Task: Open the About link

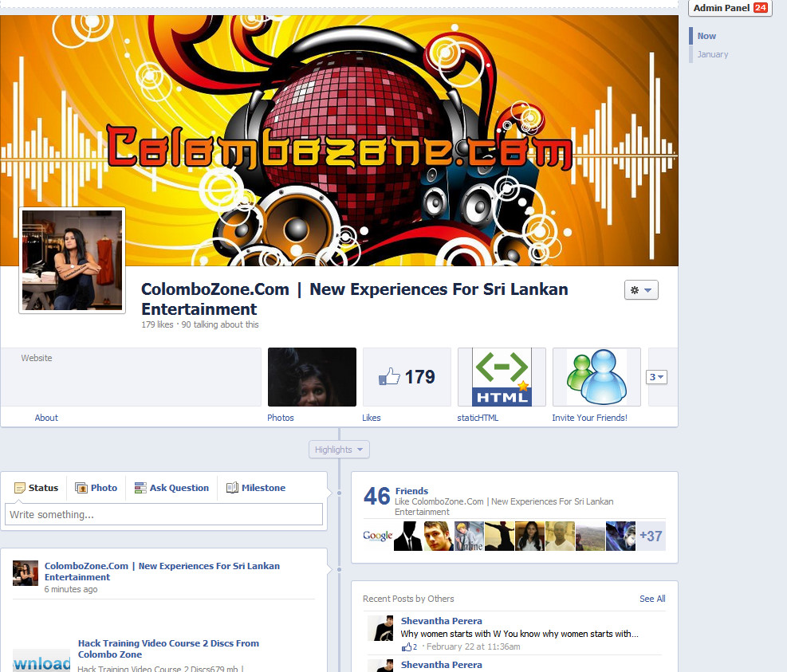Action: click(x=46, y=418)
